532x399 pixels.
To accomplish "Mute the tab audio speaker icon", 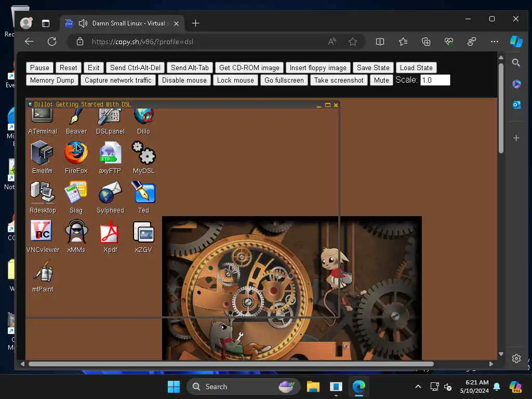I will [83, 23].
